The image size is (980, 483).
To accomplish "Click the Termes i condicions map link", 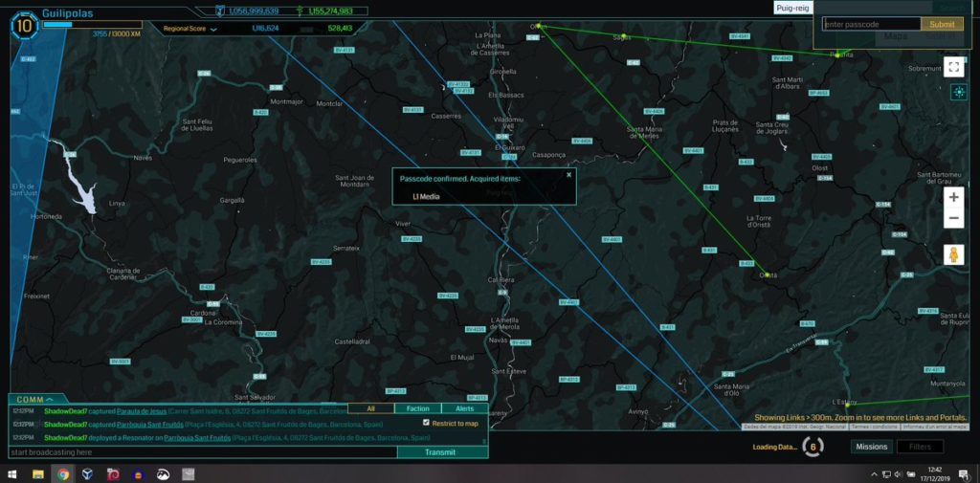I will 874,427.
